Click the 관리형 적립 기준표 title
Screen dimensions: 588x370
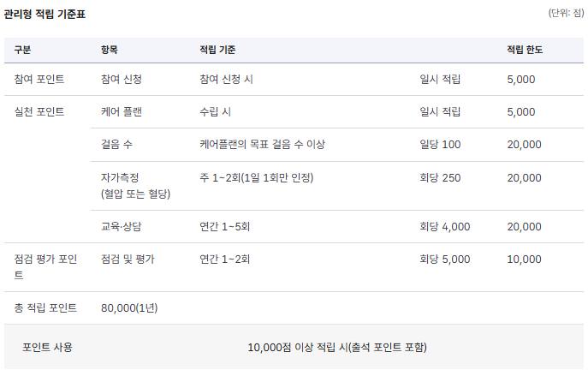45,15
